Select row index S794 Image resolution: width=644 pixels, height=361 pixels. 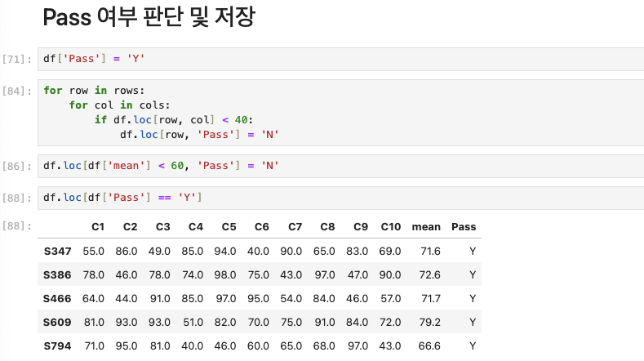click(57, 346)
